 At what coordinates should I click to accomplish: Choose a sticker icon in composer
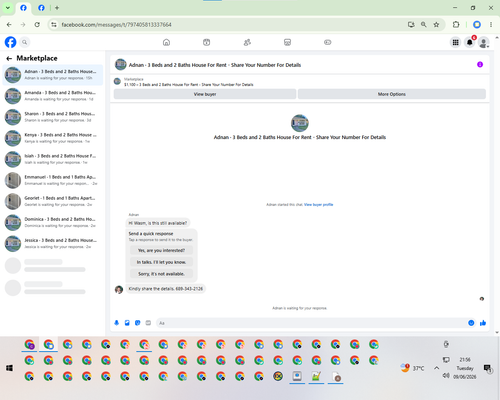[x=138, y=323]
